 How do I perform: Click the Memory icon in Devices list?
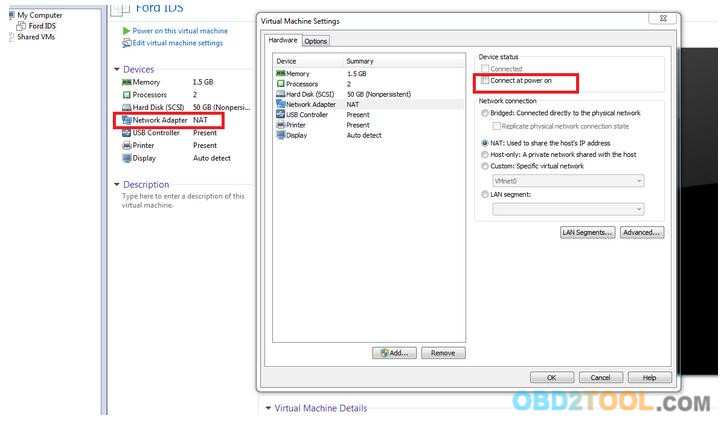pyautogui.click(x=126, y=82)
